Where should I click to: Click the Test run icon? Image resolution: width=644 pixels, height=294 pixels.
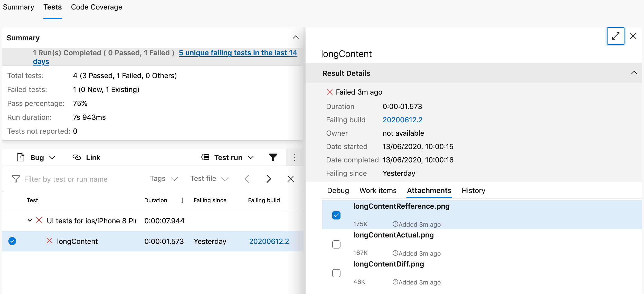(x=204, y=157)
